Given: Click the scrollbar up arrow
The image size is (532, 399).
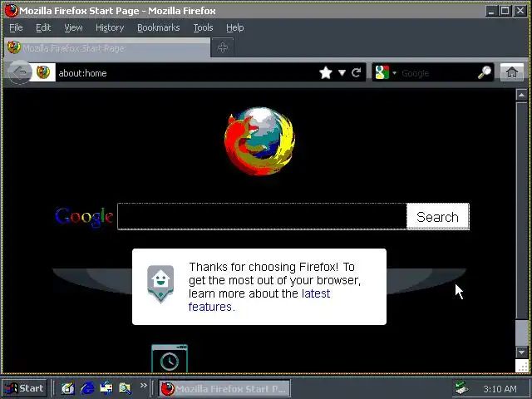Looking at the screenshot, I should [521, 95].
